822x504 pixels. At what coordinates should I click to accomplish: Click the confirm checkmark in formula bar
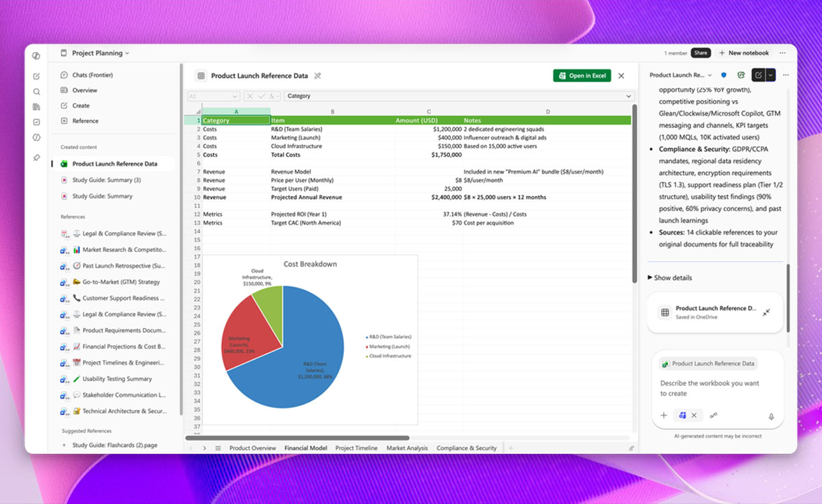(x=261, y=97)
